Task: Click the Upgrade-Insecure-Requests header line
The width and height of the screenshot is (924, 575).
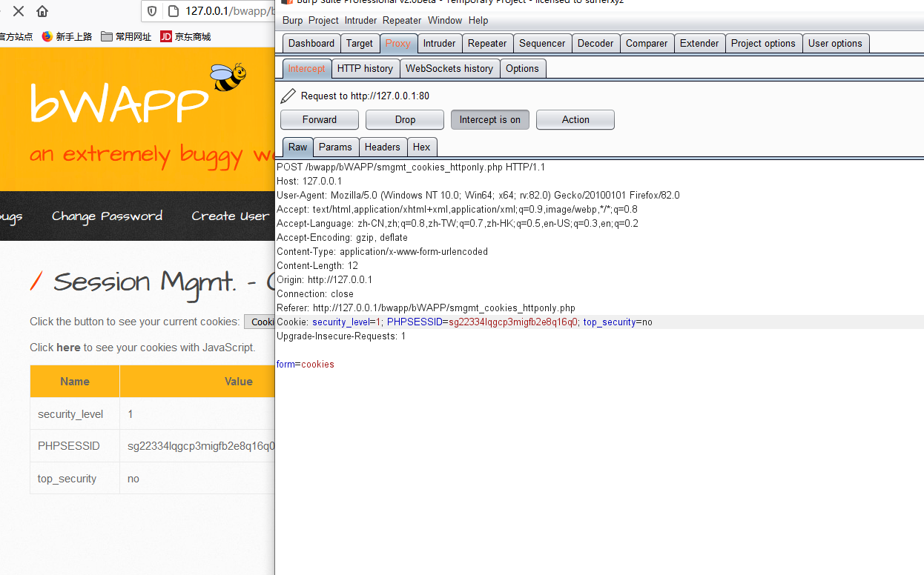Action: 341,336
